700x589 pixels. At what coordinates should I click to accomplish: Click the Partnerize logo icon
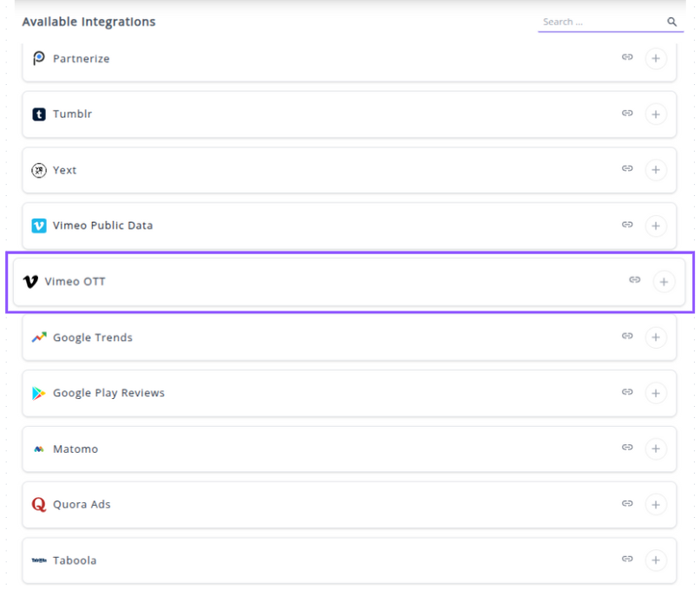(38, 59)
